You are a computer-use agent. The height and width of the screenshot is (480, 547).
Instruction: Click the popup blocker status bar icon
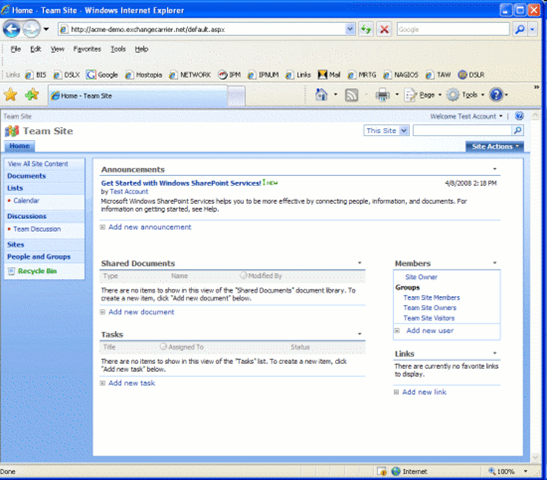(x=382, y=471)
